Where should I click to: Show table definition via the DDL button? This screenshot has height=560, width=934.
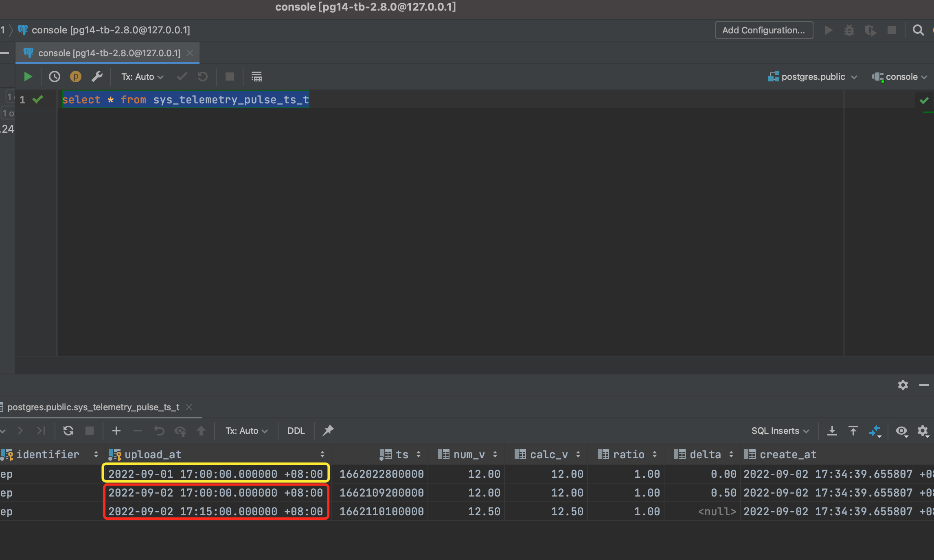click(296, 431)
